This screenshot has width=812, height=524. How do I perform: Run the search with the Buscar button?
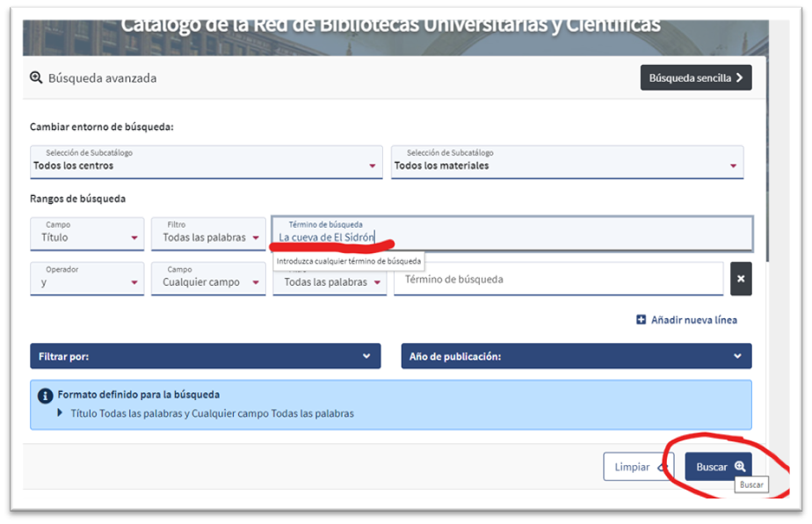click(x=718, y=467)
